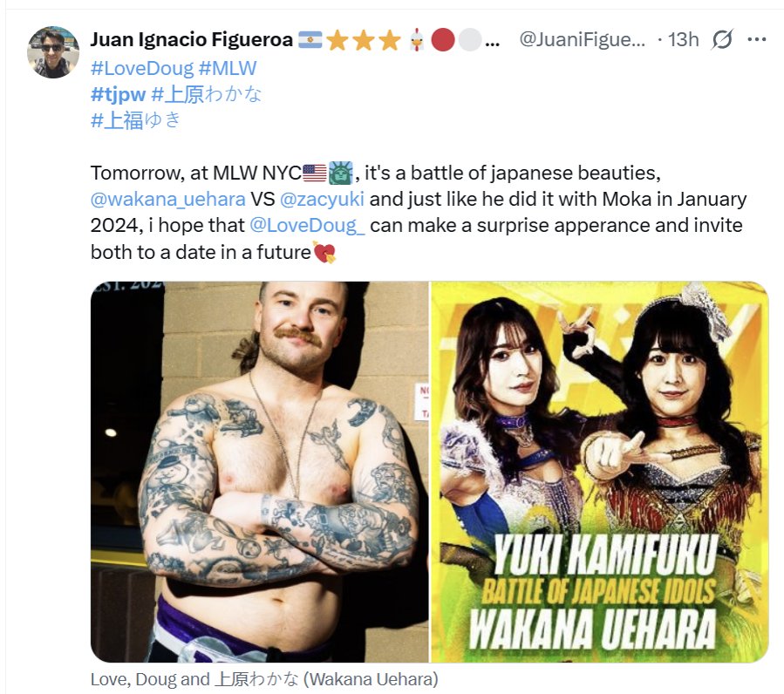Click the @JuaniFigue... username handle
This screenshot has height=694, width=784.
point(583,39)
